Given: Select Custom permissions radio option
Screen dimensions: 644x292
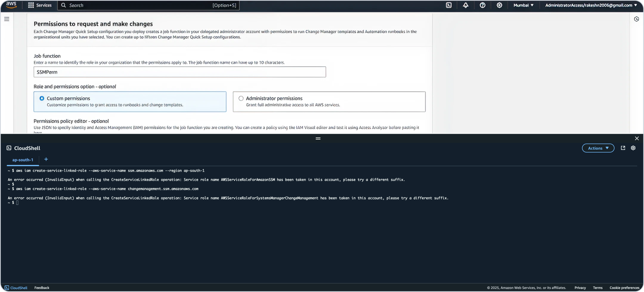Looking at the screenshot, I should tap(42, 98).
